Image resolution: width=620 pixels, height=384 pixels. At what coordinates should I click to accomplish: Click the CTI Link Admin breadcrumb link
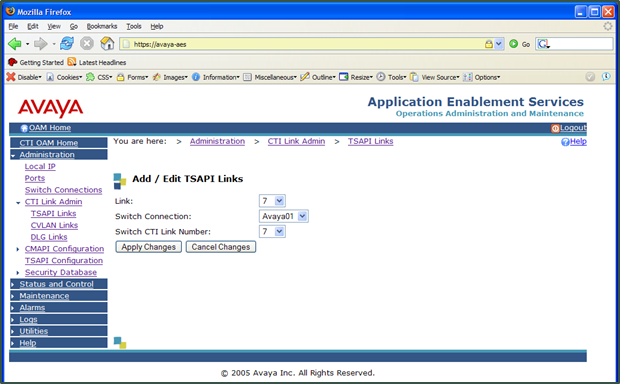coord(296,141)
